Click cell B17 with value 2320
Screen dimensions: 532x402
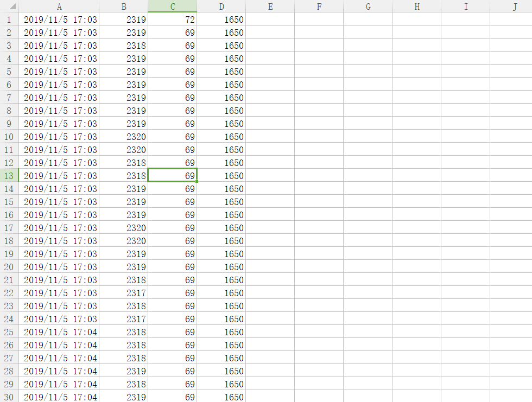(124, 227)
